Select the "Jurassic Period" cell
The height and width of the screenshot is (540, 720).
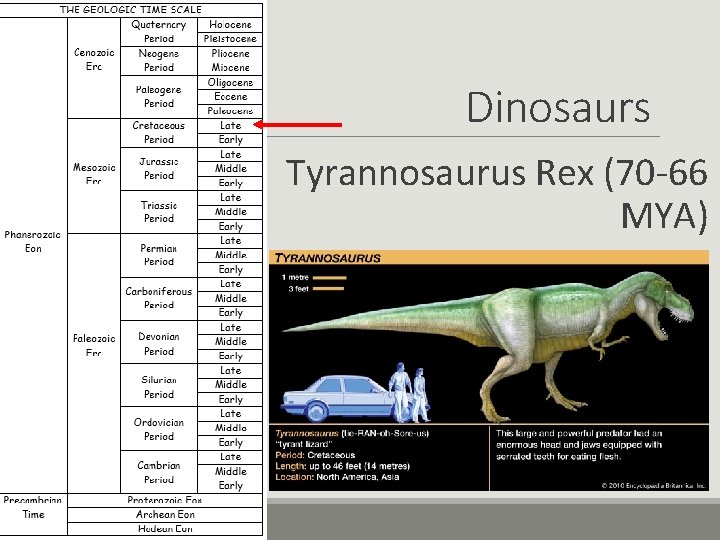[x=159, y=169]
